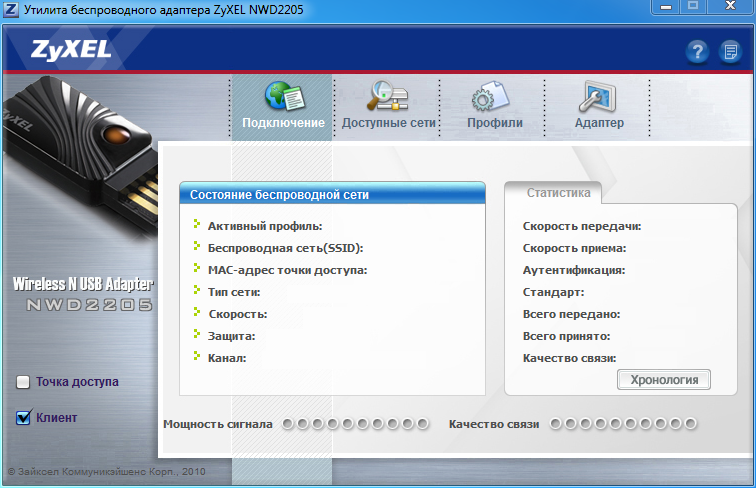Click the gear Профили icon
Viewport: 756px width, 488px height.
click(x=490, y=95)
